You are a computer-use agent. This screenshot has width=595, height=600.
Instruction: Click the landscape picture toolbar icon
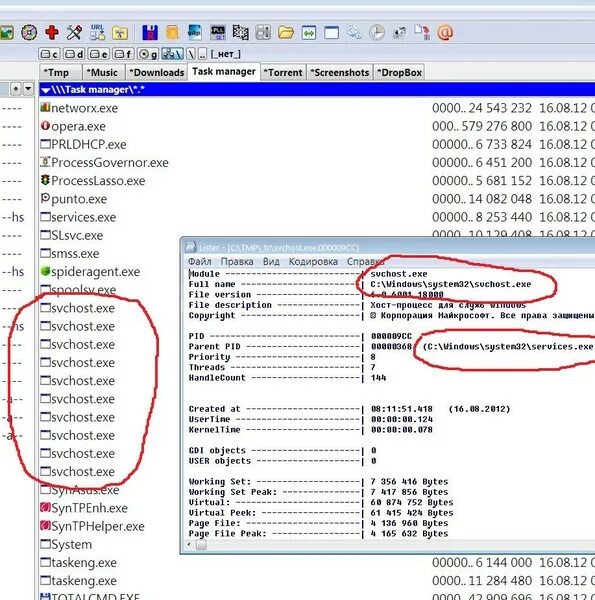click(x=7, y=33)
